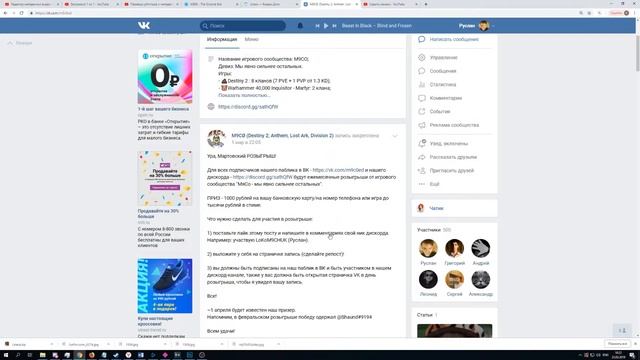Open a new browser tab
Image resolution: width=640 pixels, height=360 pixels.
(426, 4)
